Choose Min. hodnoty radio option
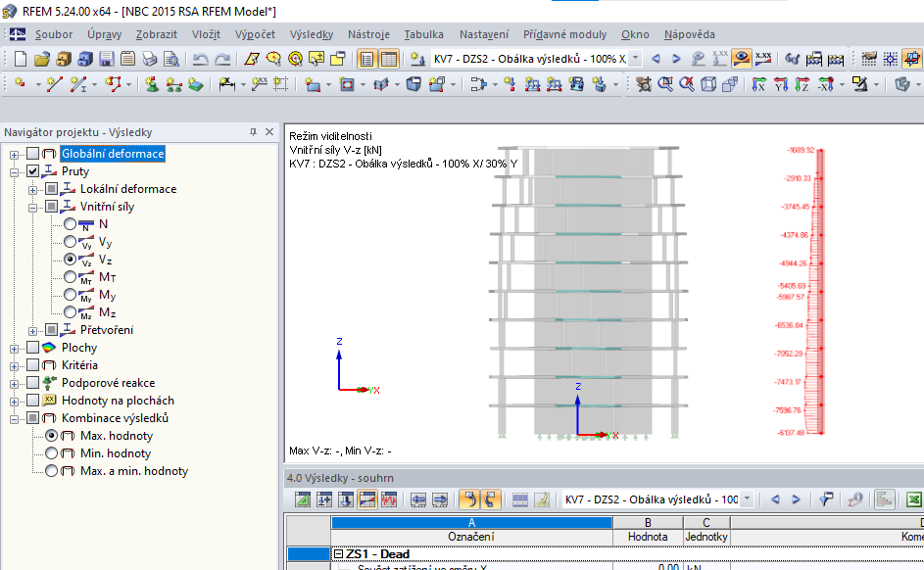Image resolution: width=924 pixels, height=570 pixels. [x=52, y=452]
